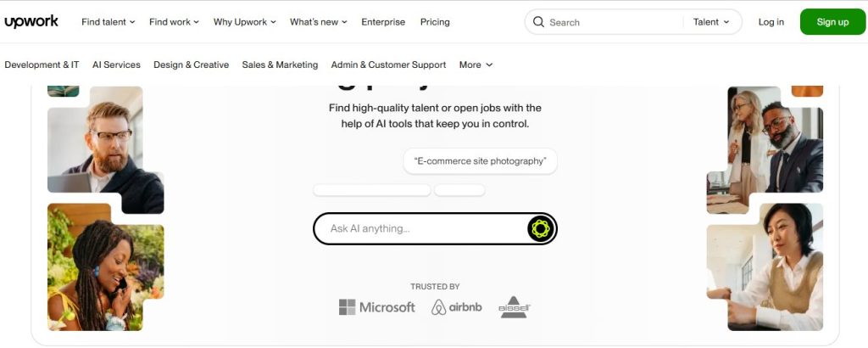Select the AI Services category
This screenshot has width=868, height=348.
click(x=116, y=65)
